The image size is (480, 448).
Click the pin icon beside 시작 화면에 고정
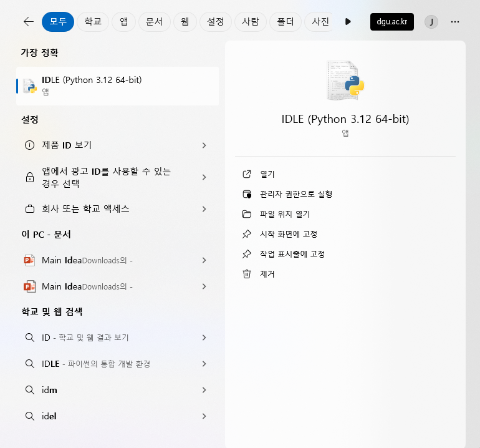[247, 234]
